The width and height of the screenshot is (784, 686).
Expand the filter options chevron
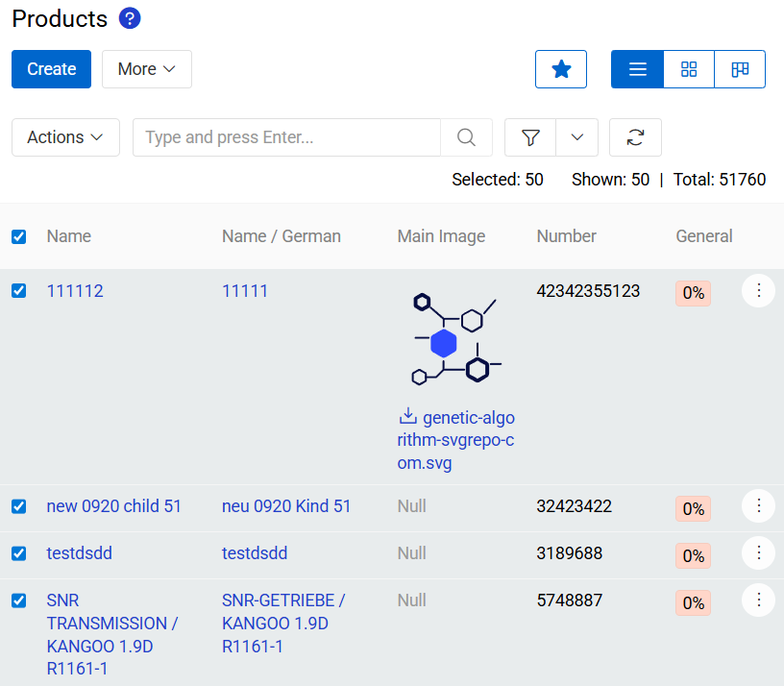[x=577, y=137]
